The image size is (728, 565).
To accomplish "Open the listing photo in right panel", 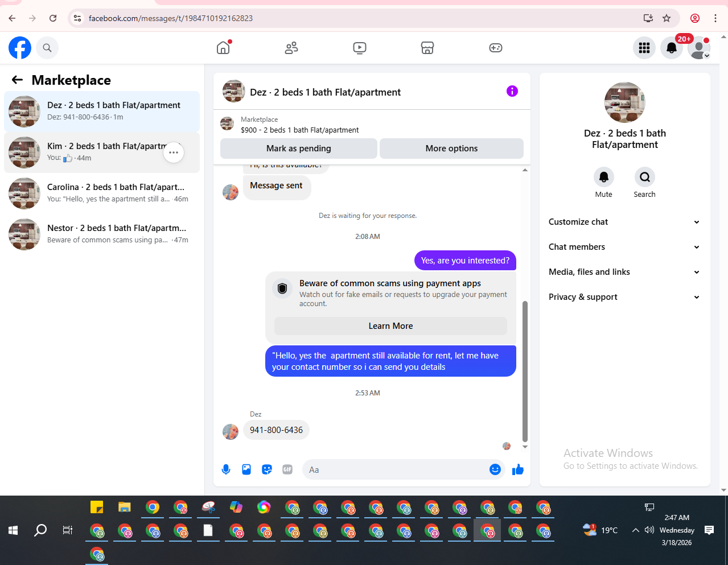I will pyautogui.click(x=625, y=102).
